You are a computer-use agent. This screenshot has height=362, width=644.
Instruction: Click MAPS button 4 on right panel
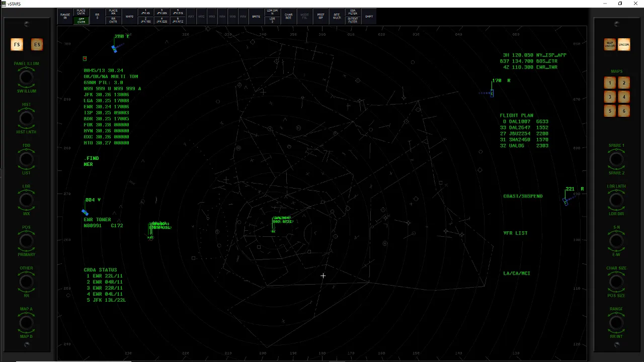[x=624, y=97]
